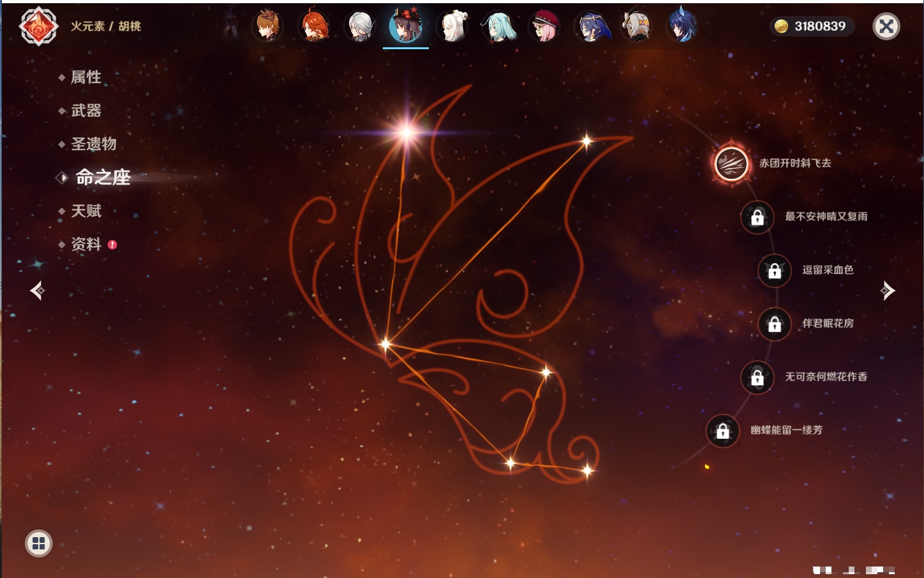924x578 pixels.
Task: Click the large glowing star on the constellation
Action: [x=406, y=132]
